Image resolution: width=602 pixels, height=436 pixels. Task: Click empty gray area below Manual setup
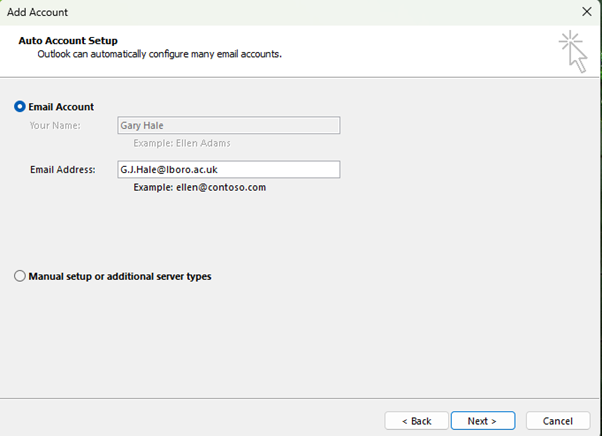point(300,340)
